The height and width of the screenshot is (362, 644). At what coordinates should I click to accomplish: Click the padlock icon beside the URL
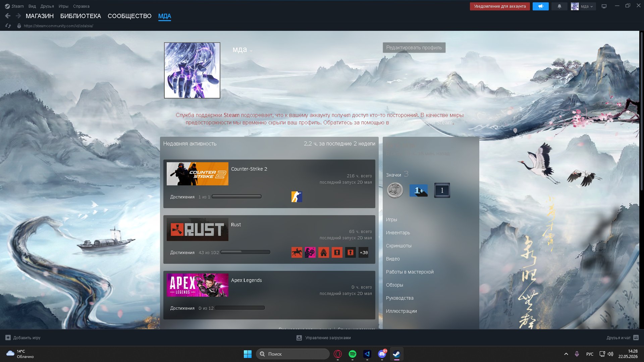point(19,26)
